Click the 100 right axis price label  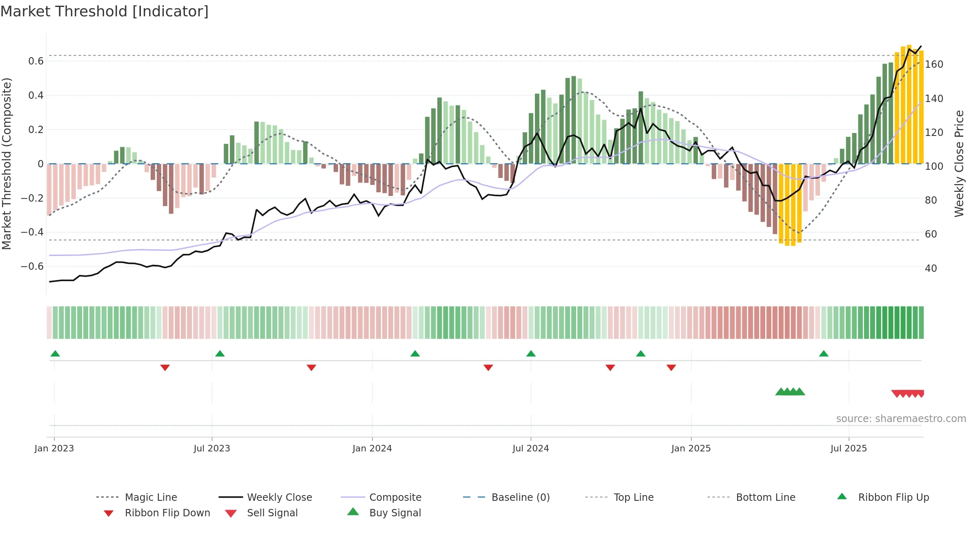pos(934,167)
